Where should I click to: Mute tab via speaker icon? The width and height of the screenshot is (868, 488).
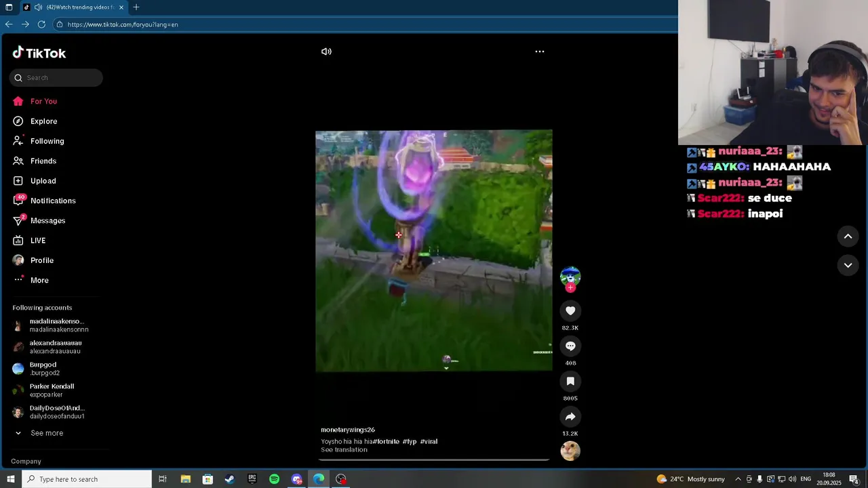tap(39, 7)
